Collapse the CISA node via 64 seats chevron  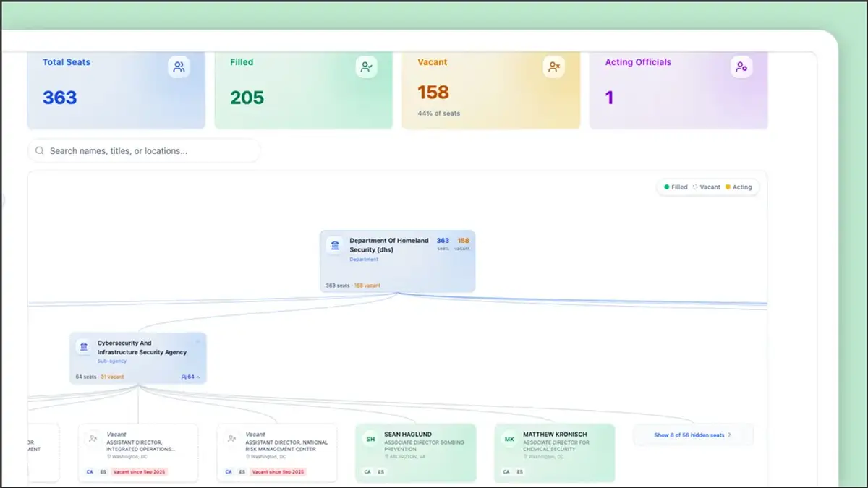(x=191, y=377)
